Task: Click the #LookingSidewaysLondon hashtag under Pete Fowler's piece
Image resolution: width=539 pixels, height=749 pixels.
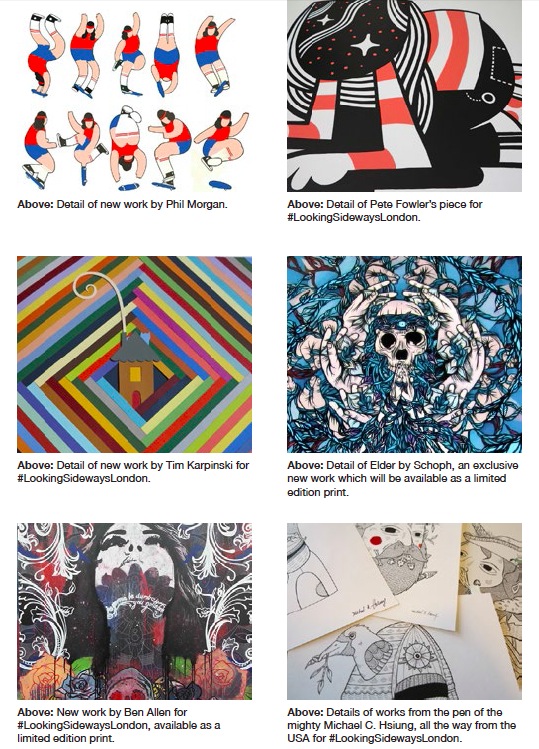Action: [353, 217]
